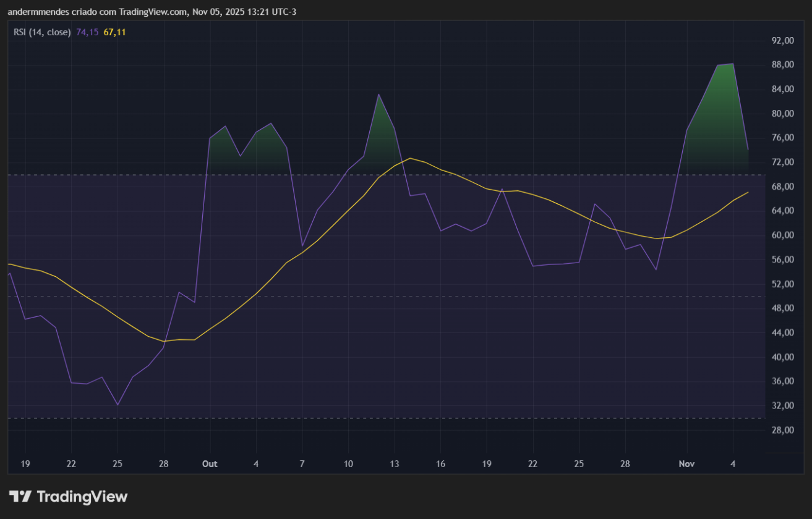Click the 28,00 scale label

coord(784,430)
